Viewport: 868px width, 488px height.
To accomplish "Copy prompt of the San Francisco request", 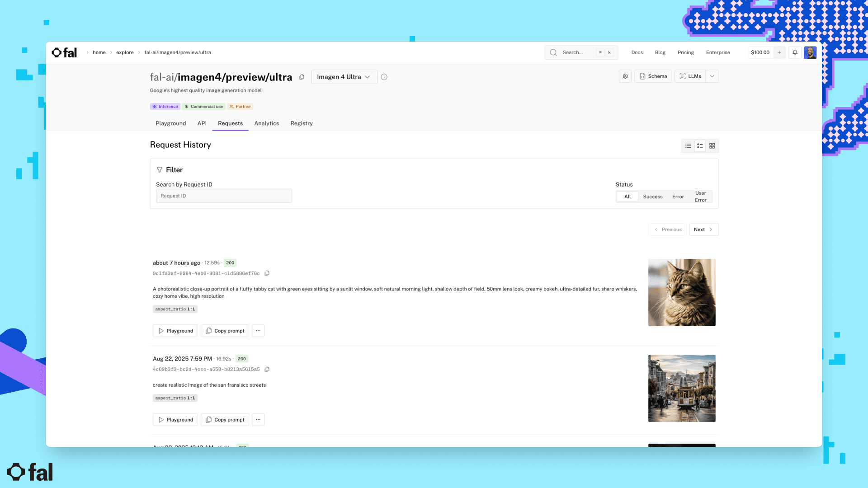I will [225, 420].
